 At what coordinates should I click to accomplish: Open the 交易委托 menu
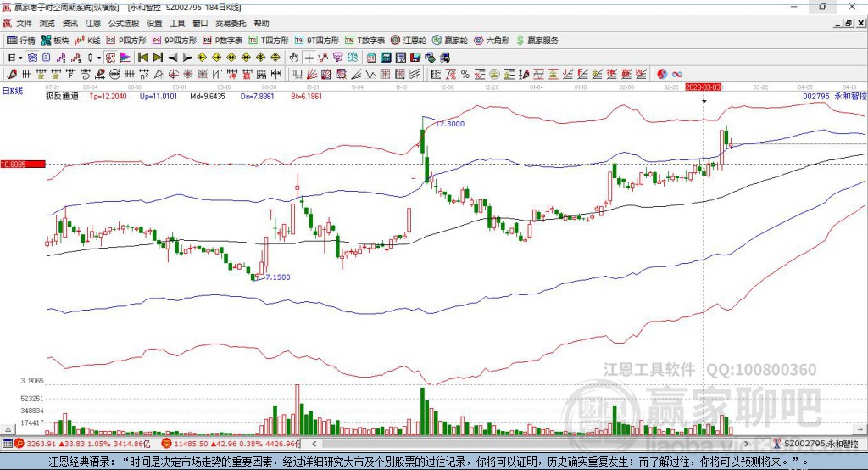(x=231, y=23)
